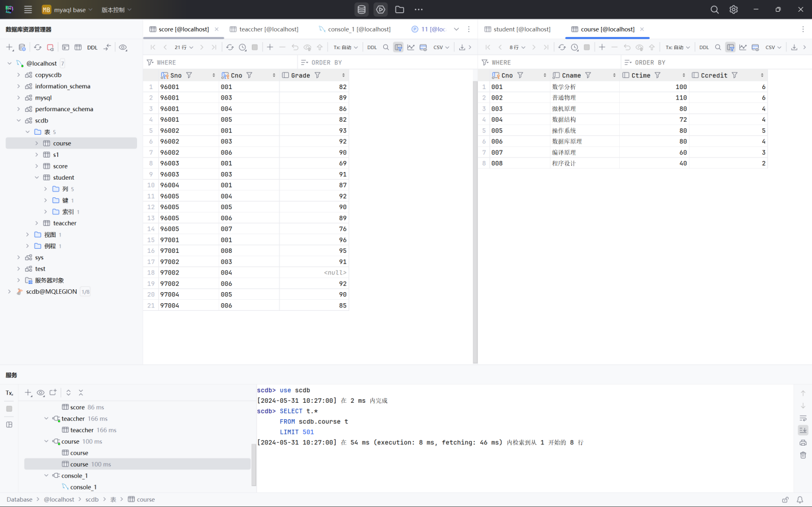Open the main hamburger menu

[x=28, y=9]
